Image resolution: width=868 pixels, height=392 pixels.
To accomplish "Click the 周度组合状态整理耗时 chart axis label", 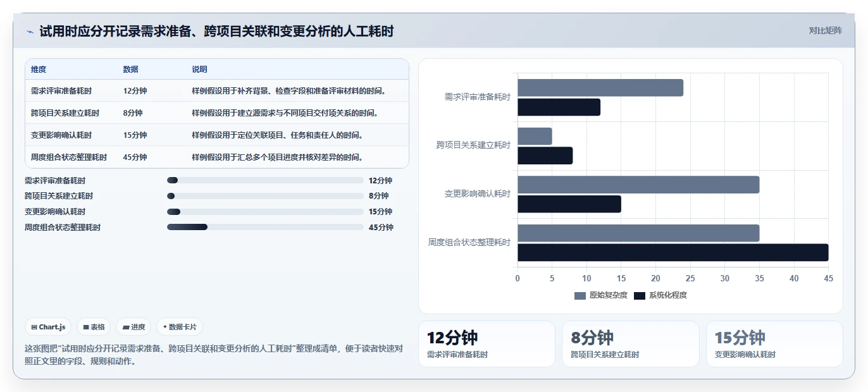I will pos(469,242).
